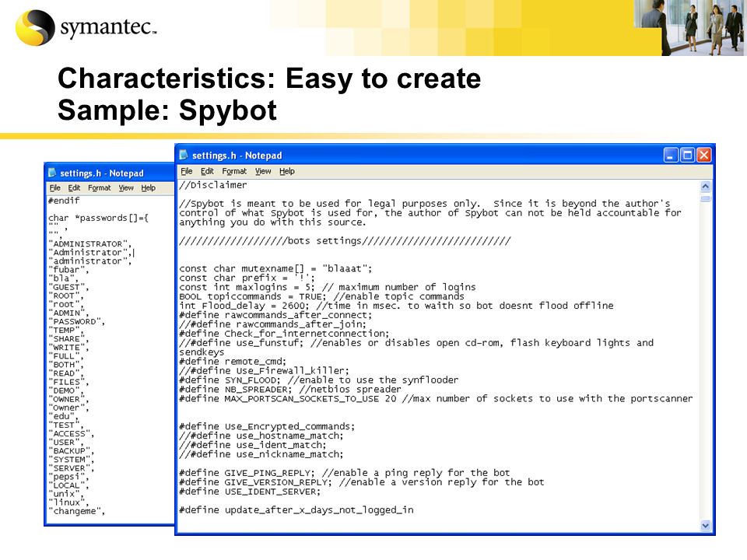Open Help menu in front Notepad window

tap(287, 171)
